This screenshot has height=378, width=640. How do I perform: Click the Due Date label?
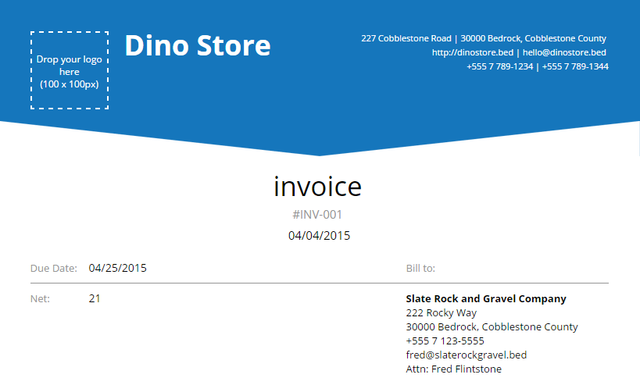(53, 268)
